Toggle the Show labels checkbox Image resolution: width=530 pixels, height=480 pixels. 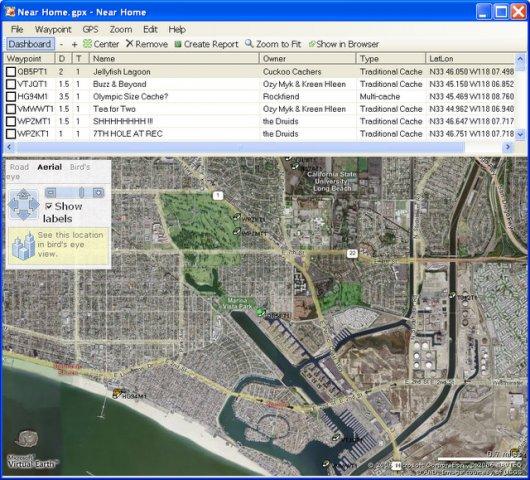tap(49, 206)
